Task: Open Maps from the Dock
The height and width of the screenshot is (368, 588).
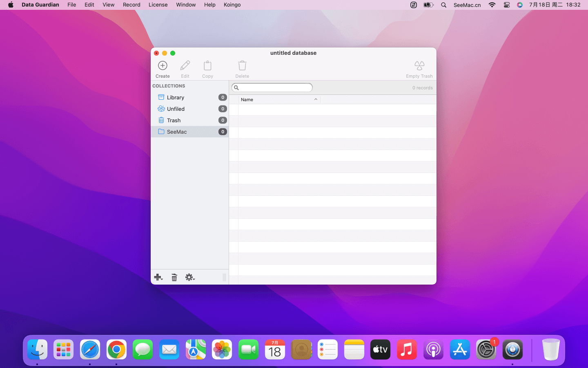Action: point(196,350)
